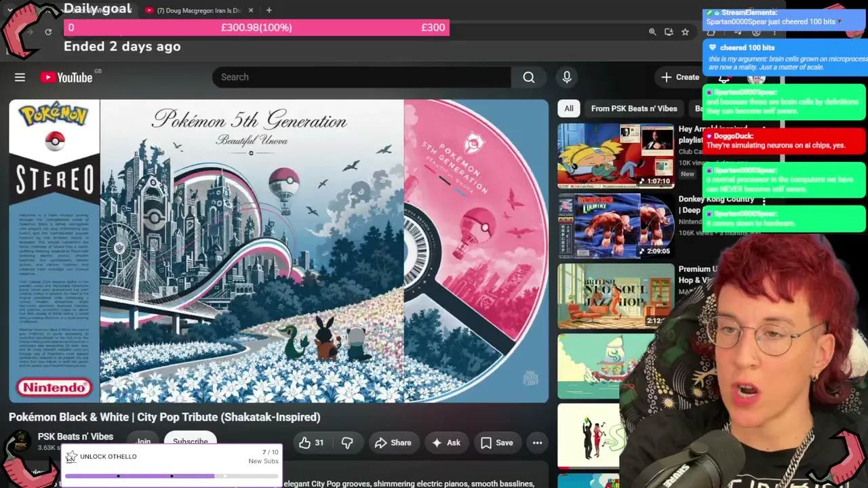The height and width of the screenshot is (488, 868).
Task: Open the more actions ellipsis under video
Action: point(537,443)
